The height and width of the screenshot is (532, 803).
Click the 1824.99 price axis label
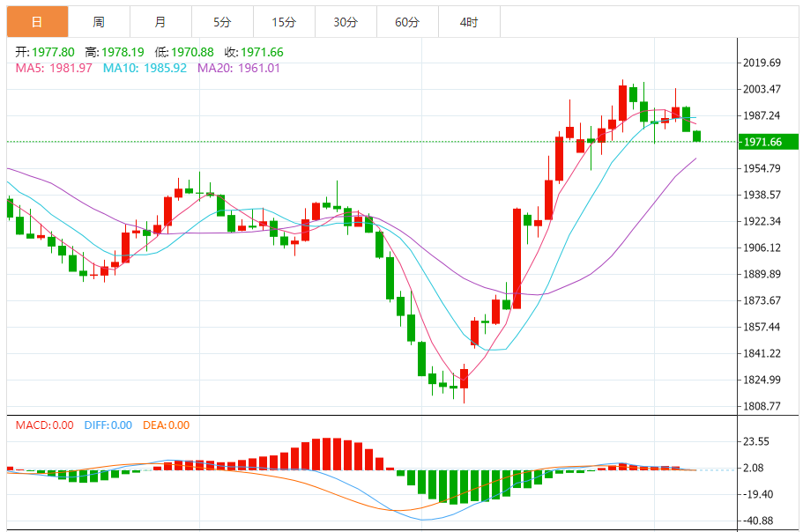coord(762,380)
